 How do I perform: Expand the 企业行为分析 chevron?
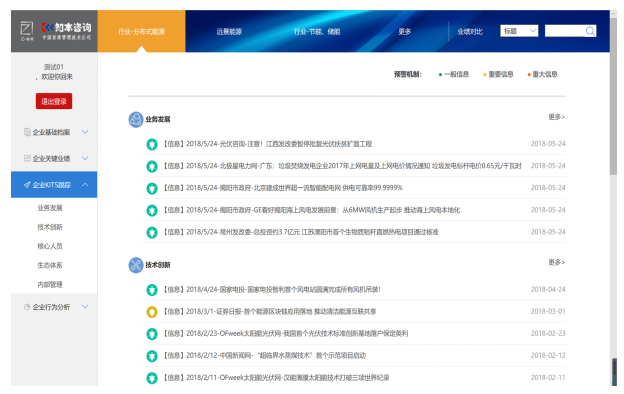(85, 306)
